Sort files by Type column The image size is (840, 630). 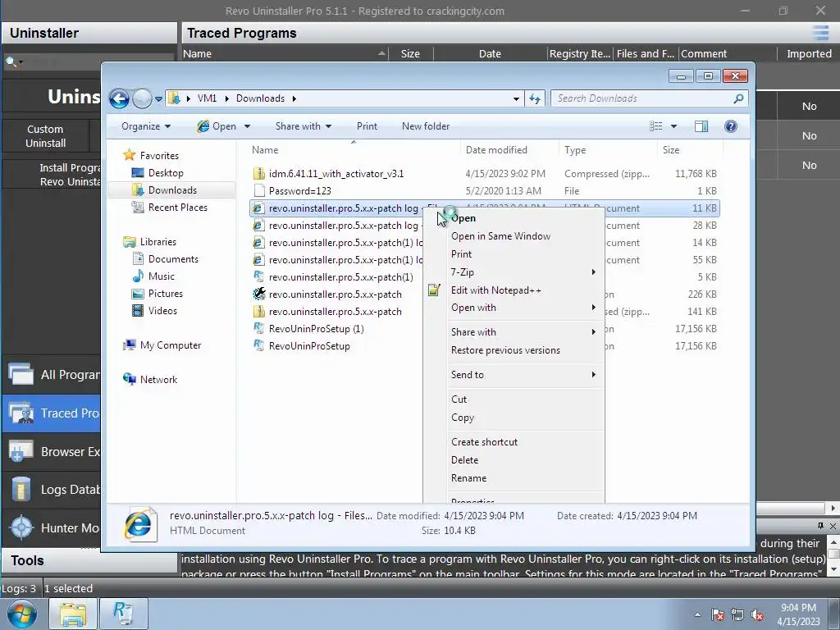click(x=608, y=150)
